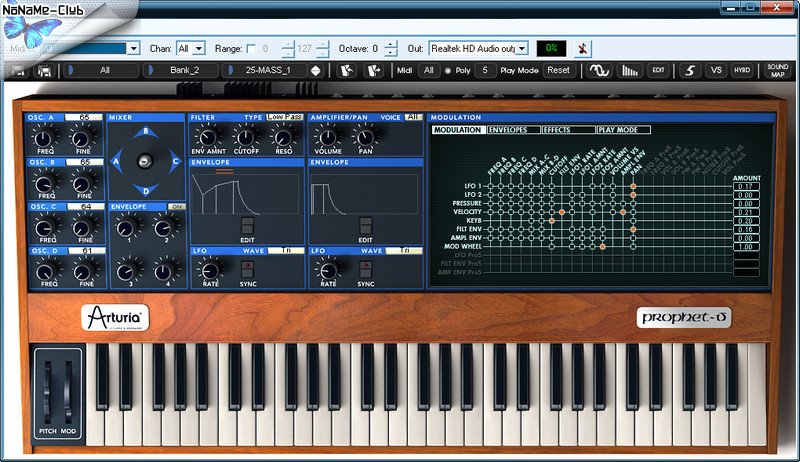Toggle the mixer Envelope ON switch
This screenshot has height=462, width=800.
178,206
